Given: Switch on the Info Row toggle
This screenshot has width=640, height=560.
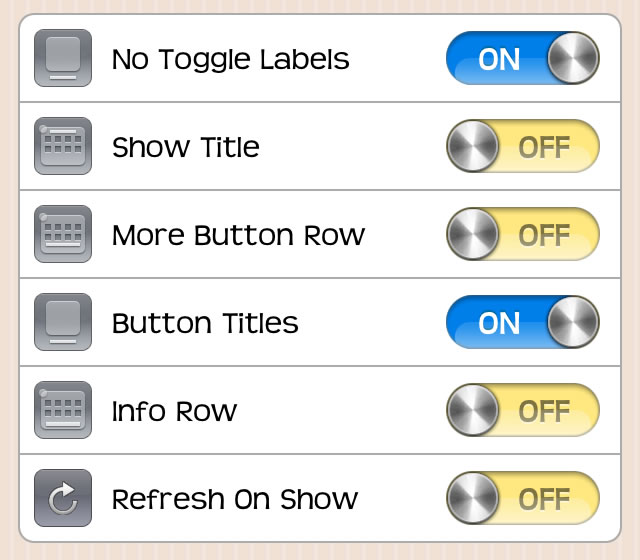Looking at the screenshot, I should [523, 410].
